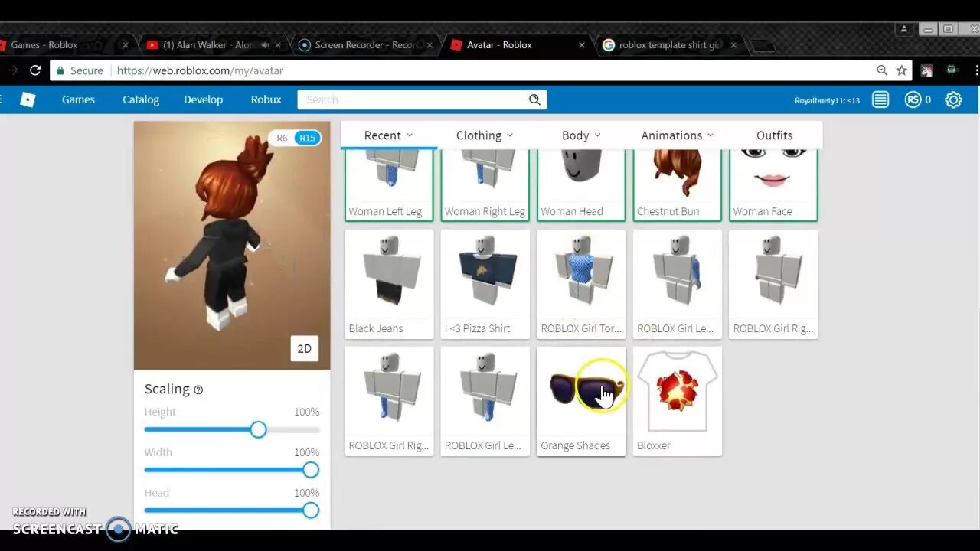The image size is (980, 551).
Task: Select the Woman Right Leg item
Action: 485,185
